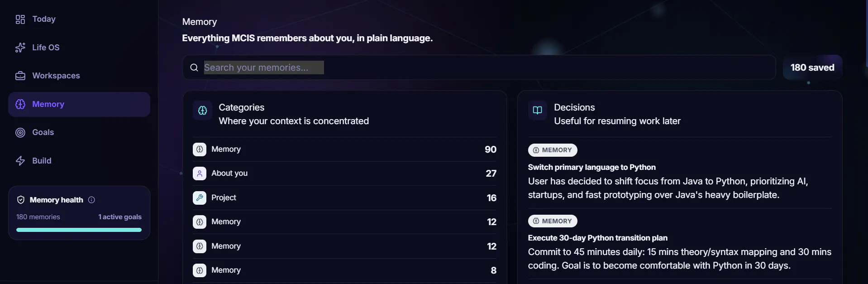
Task: Click the 180 saved badge
Action: point(812,67)
